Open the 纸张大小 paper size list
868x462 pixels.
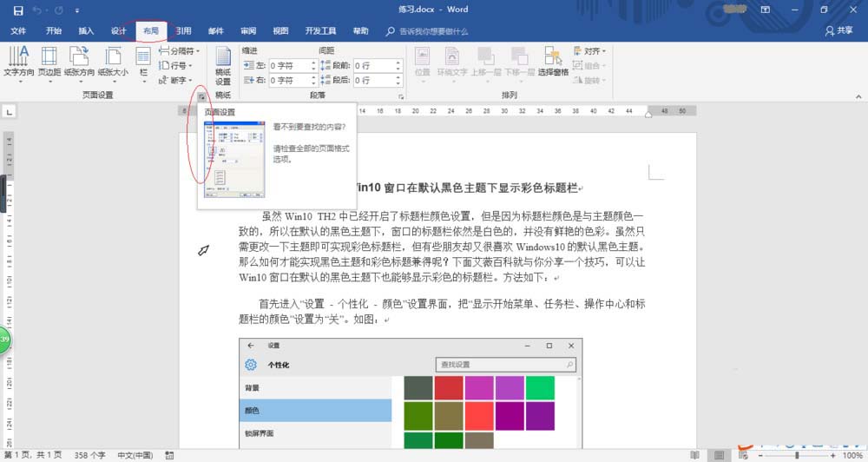[x=113, y=64]
